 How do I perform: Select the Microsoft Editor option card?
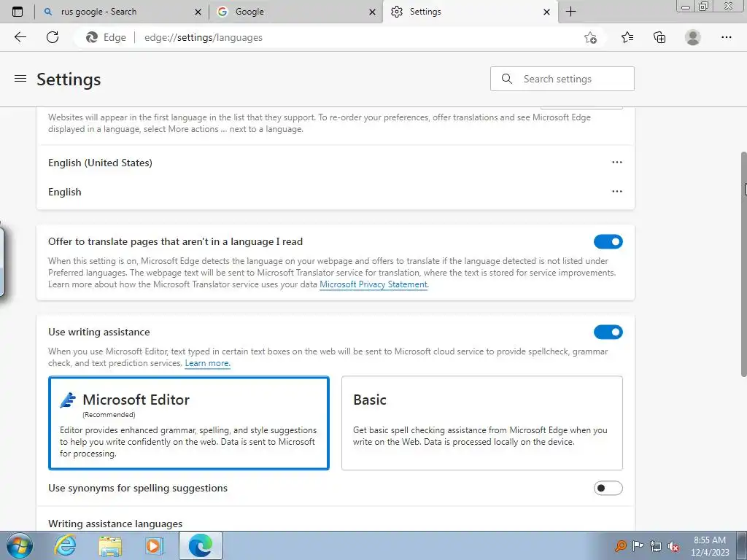189,423
